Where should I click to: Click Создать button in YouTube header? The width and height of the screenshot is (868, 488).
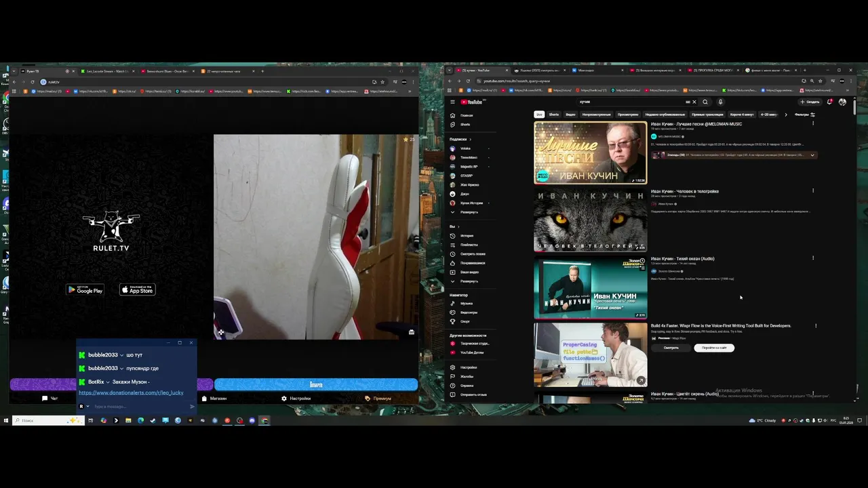coord(810,102)
